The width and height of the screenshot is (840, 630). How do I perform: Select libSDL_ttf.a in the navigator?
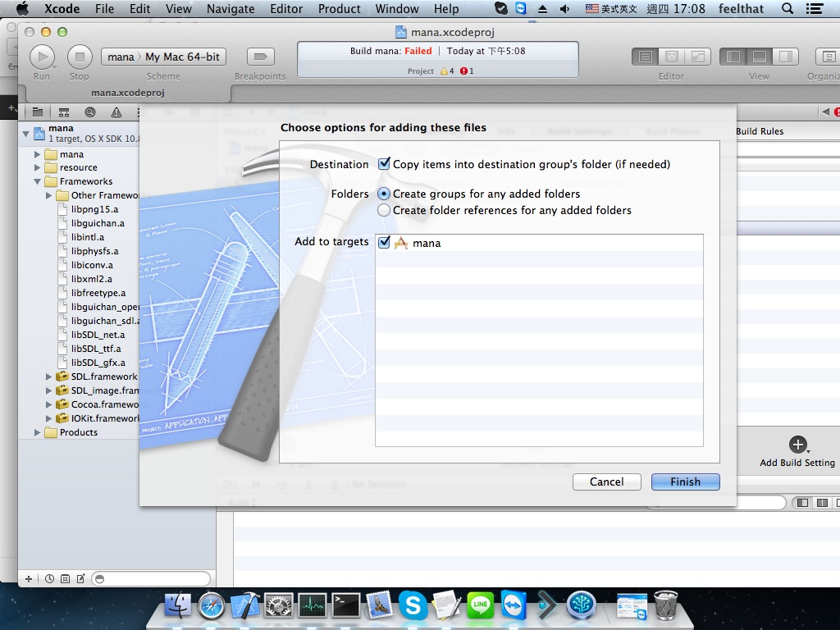pyautogui.click(x=96, y=349)
